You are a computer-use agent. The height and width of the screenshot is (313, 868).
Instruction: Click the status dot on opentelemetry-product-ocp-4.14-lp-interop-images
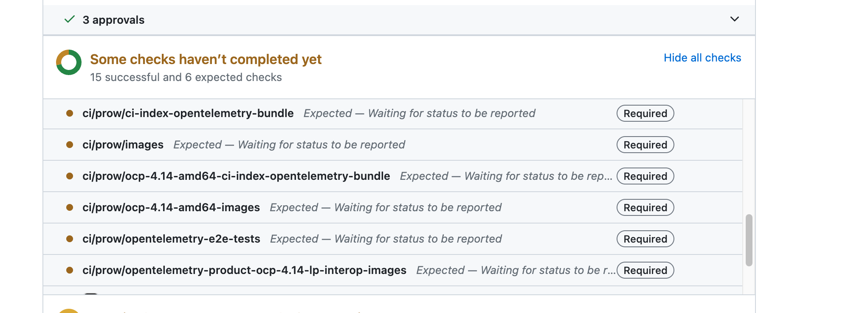click(69, 270)
